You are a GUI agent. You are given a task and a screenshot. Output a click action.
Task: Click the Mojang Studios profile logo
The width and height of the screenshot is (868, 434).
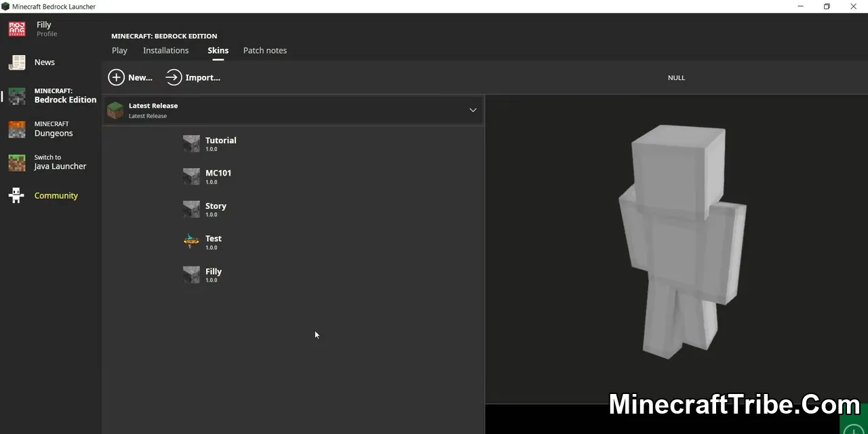[17, 29]
